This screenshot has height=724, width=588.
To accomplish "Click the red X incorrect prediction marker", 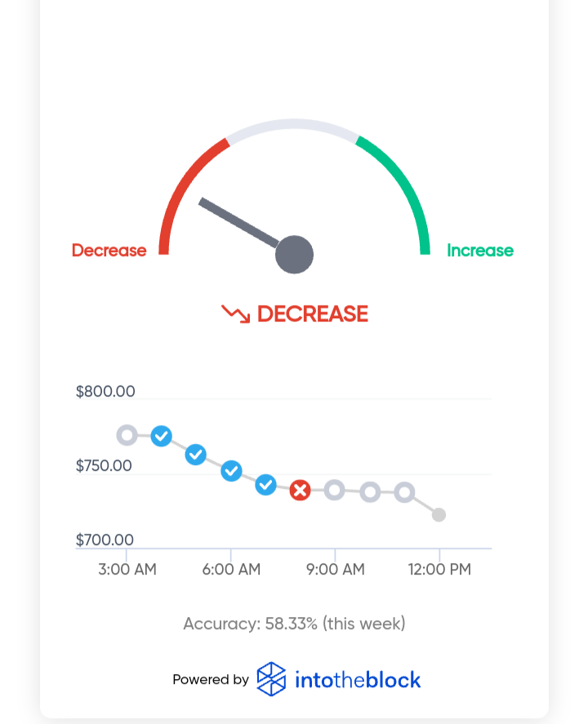I will click(x=301, y=491).
